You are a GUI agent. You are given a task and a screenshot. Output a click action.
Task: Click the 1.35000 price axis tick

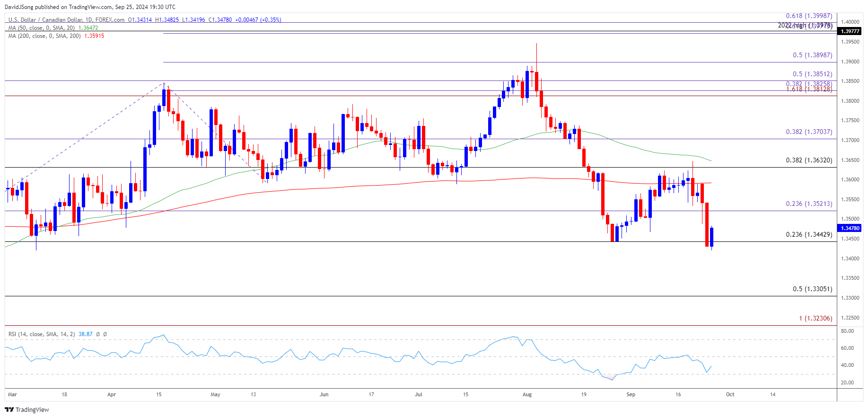(x=850, y=219)
